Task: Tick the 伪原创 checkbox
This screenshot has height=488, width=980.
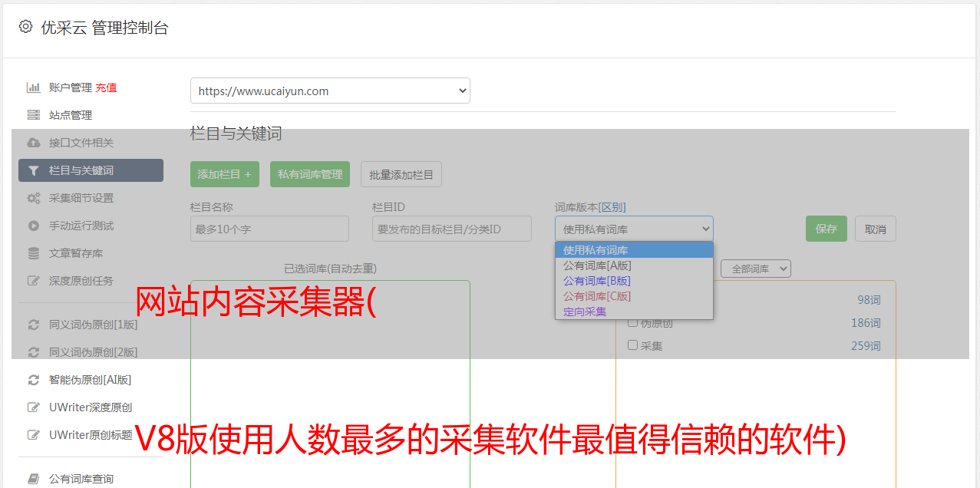Action: coord(633,322)
